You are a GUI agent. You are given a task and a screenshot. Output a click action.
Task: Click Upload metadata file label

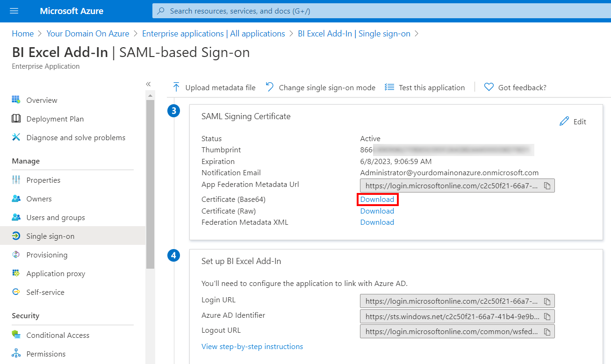pyautogui.click(x=221, y=87)
